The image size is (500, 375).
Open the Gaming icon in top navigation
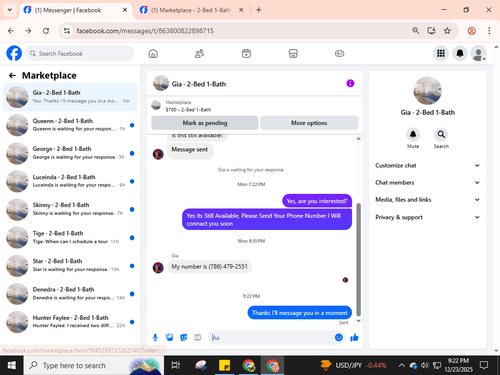339,53
